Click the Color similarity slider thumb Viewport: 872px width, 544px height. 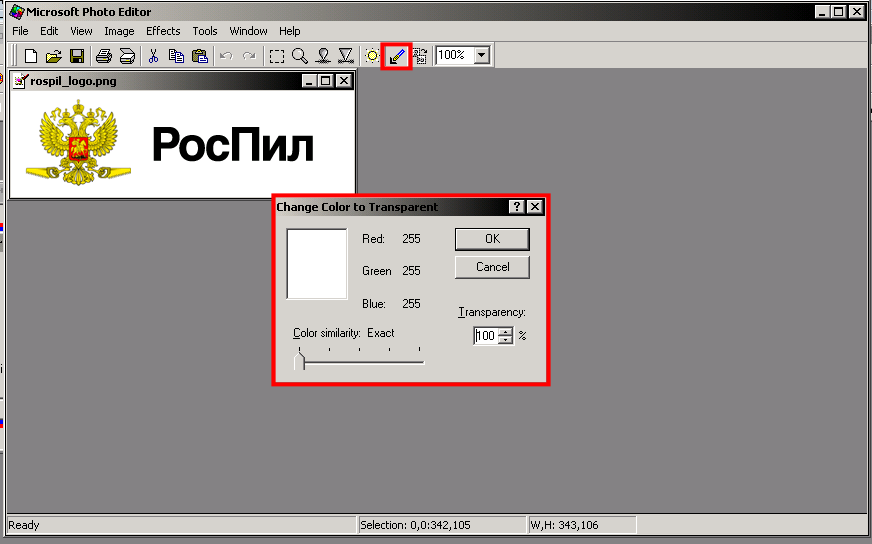tap(300, 363)
